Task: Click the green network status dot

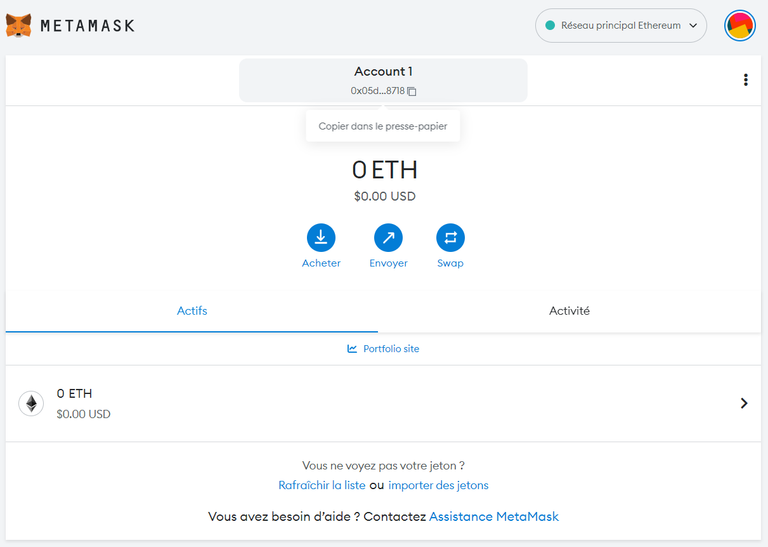Action: pyautogui.click(x=550, y=25)
